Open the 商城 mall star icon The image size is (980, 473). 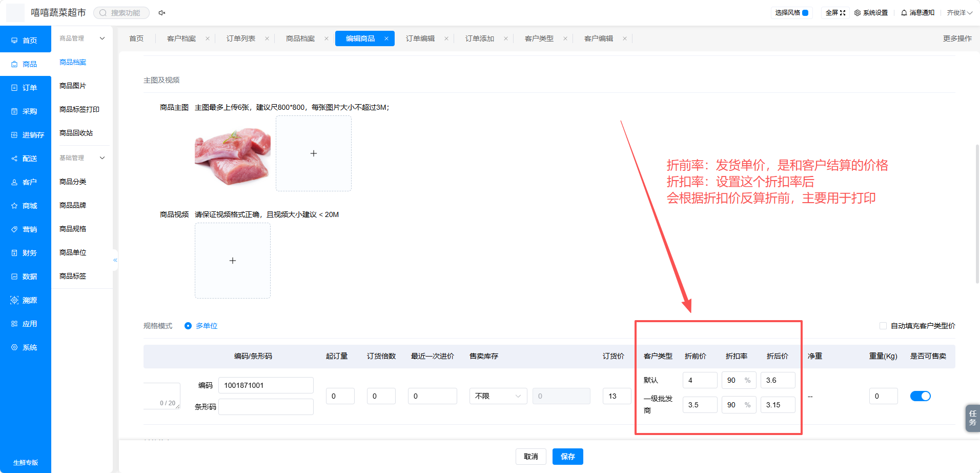(x=14, y=206)
